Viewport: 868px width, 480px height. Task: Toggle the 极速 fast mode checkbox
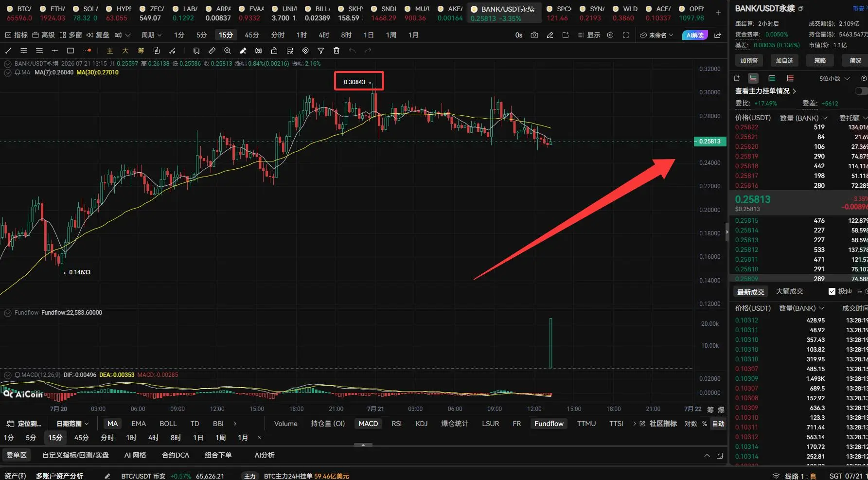pos(832,291)
